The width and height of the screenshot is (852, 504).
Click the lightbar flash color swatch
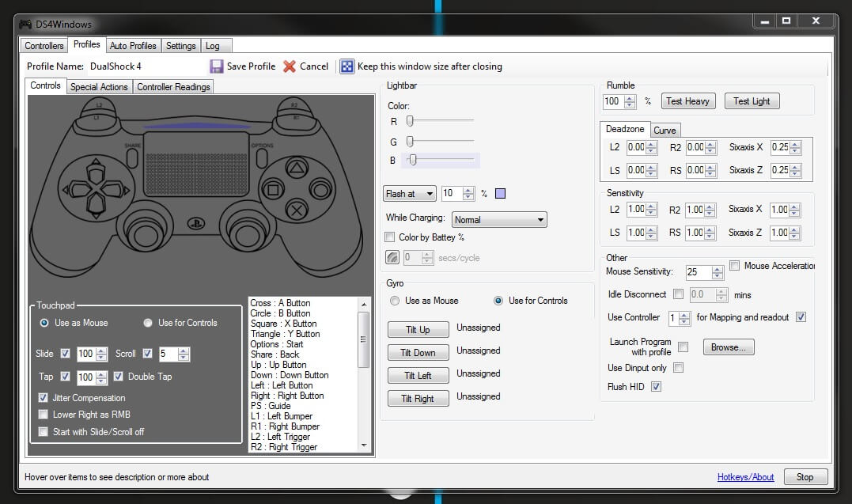(500, 194)
